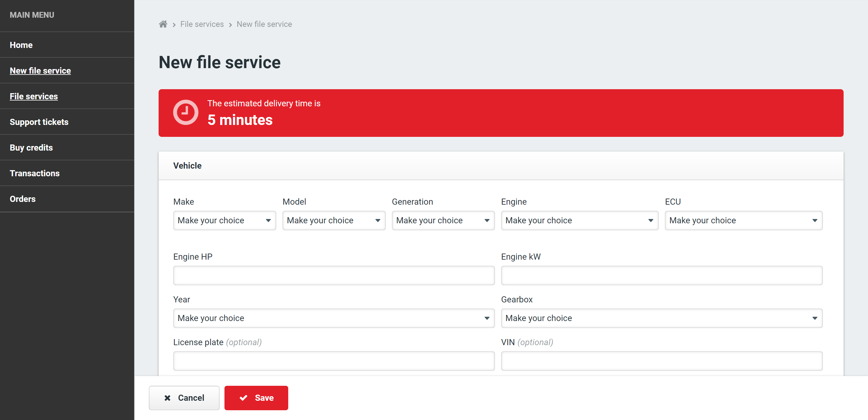Open Support tickets from main menu
This screenshot has width=868, height=420.
point(39,122)
